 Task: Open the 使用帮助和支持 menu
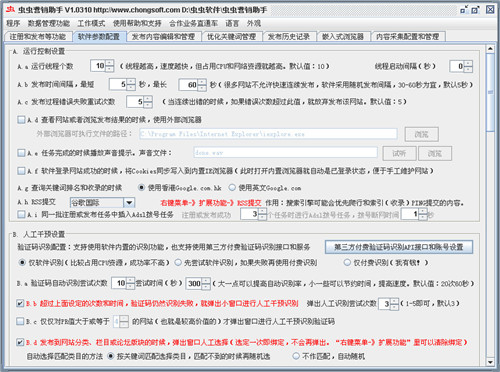pos(137,23)
